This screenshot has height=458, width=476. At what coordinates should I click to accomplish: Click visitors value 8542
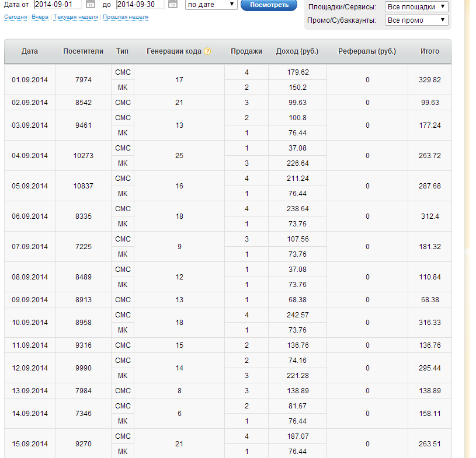tap(84, 103)
